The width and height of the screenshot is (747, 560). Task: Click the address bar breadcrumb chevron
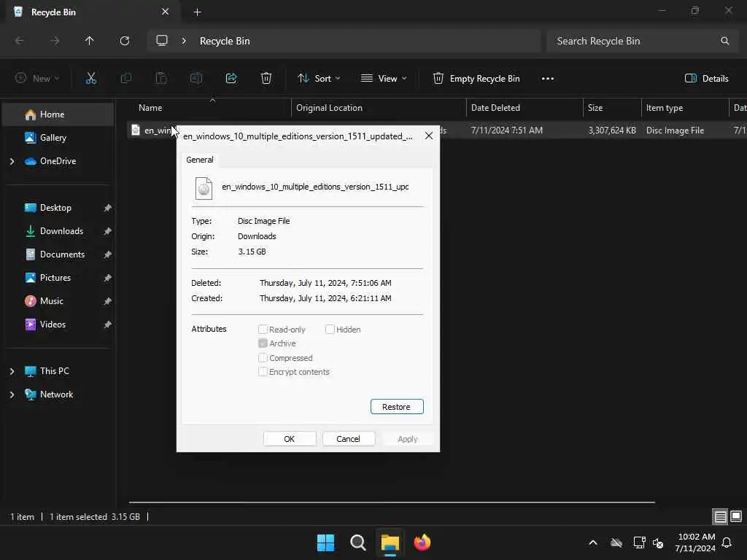[184, 41]
